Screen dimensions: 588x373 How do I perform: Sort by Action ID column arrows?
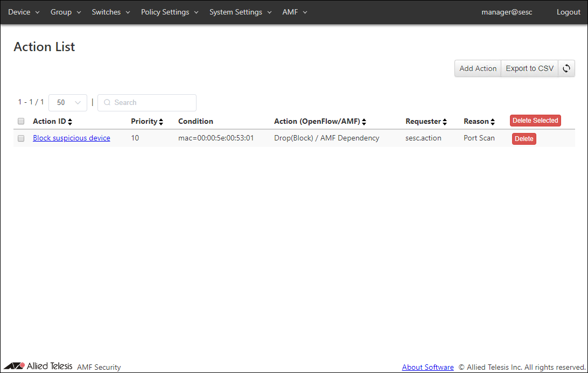[70, 122]
